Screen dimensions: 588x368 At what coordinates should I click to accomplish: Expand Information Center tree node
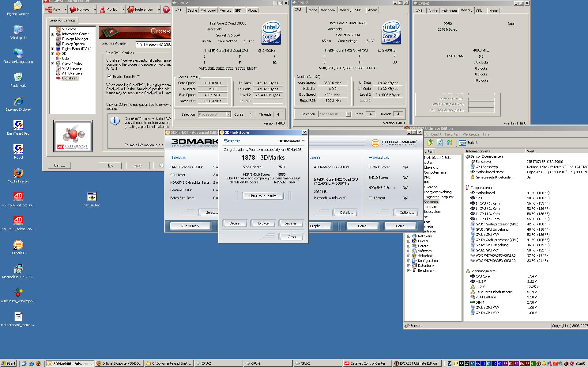(x=52, y=34)
